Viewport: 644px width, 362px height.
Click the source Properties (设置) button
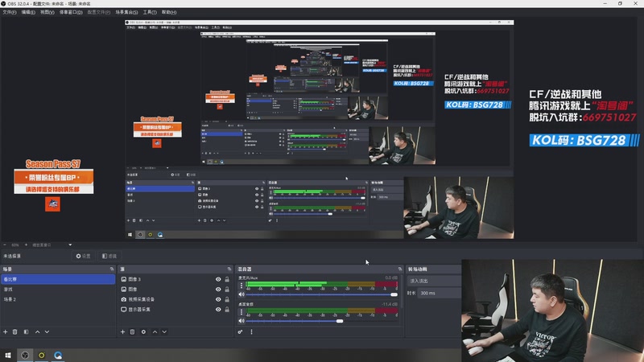pos(84,256)
